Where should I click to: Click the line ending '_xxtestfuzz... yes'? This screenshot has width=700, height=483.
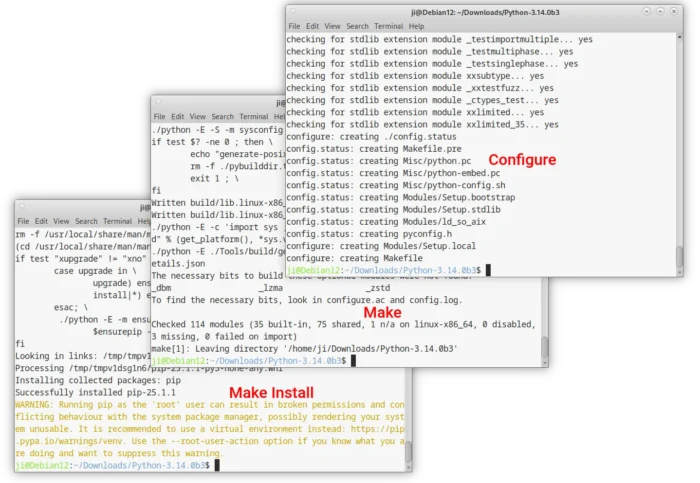[420, 88]
